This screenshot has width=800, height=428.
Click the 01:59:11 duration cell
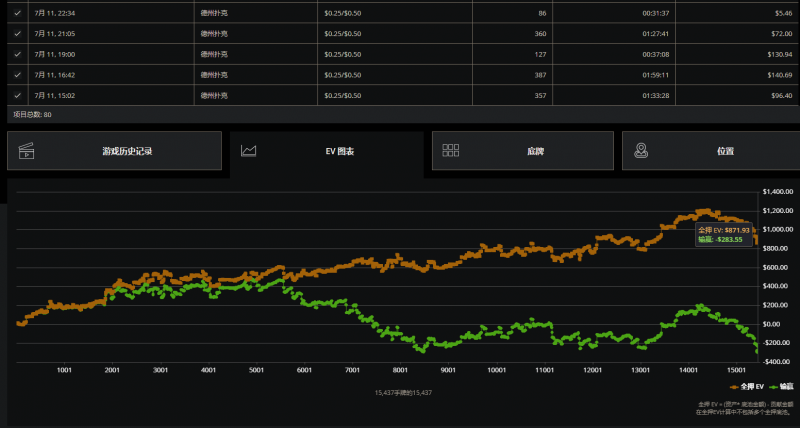click(655, 74)
